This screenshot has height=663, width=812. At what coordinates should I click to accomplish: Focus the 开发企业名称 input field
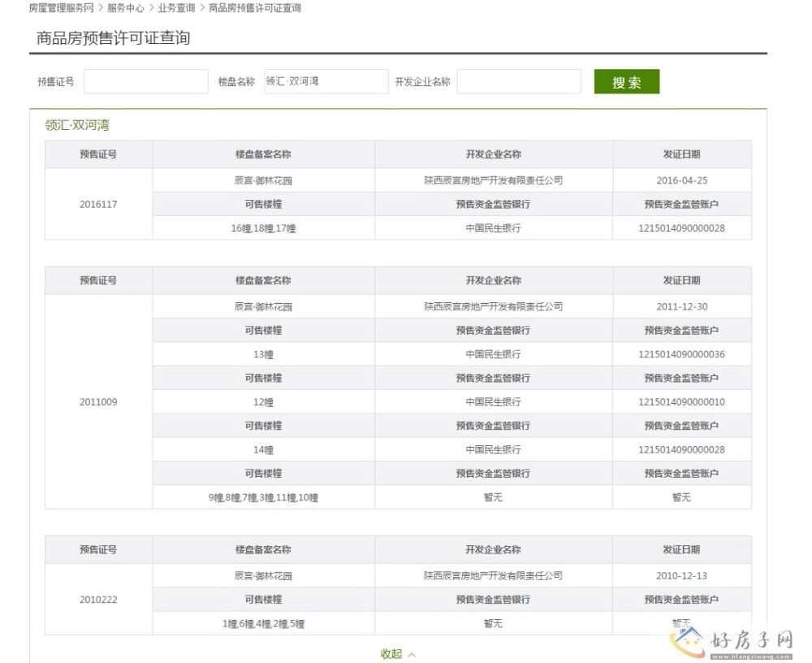(519, 82)
